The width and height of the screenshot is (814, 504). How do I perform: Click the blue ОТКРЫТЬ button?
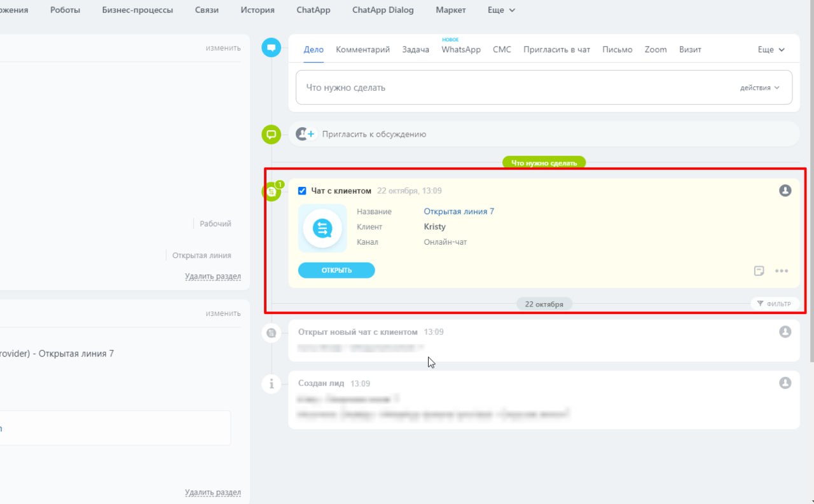coord(336,270)
